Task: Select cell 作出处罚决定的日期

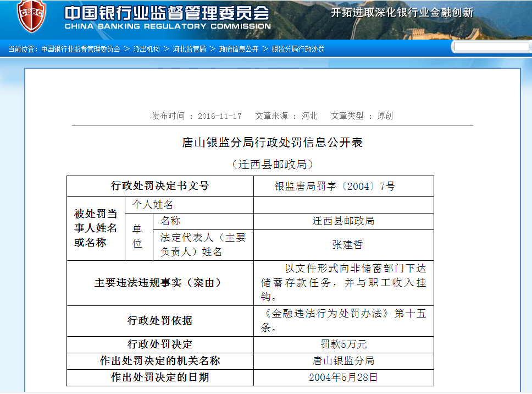Action: 160,377
